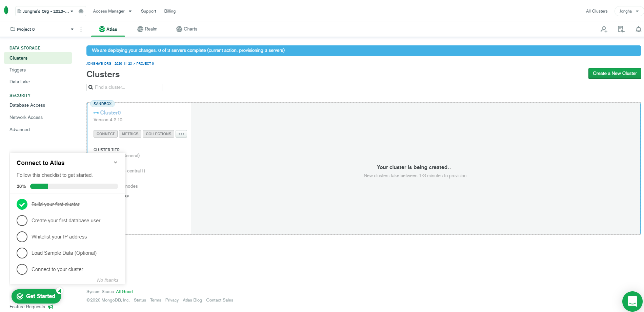Image resolution: width=644 pixels, height=312 pixels.
Task: Open project options vertical dots menu
Action: [81, 29]
